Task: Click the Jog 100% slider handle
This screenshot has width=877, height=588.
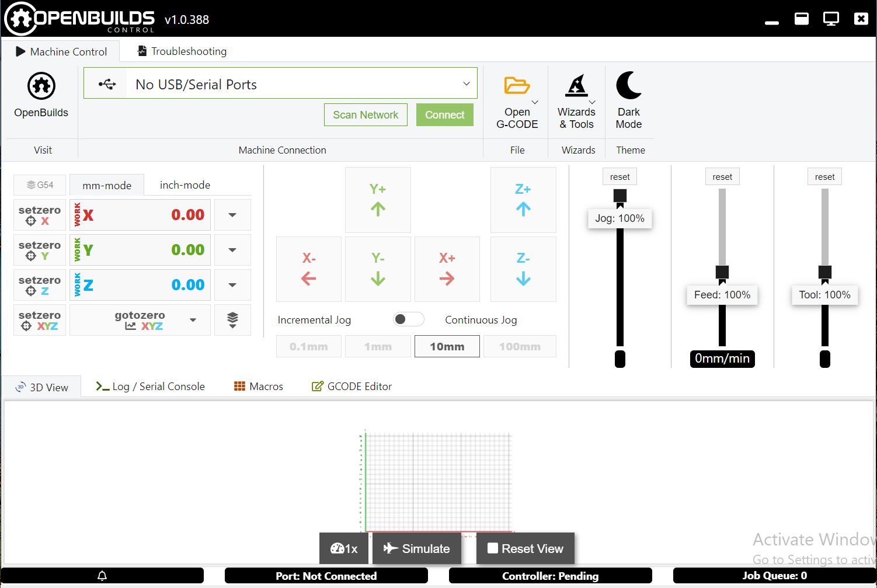Action: point(620,196)
